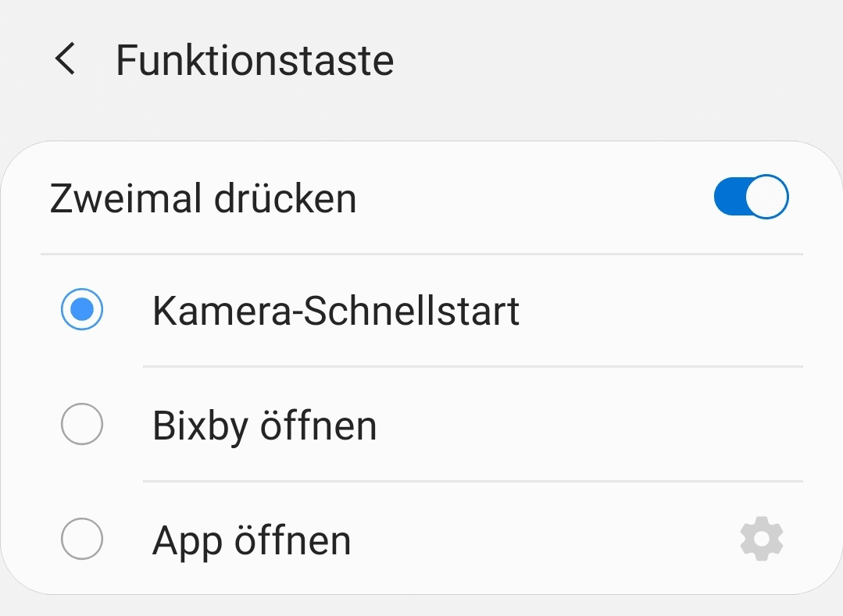Pick the empty circle beside Bixby
Image resolution: width=843 pixels, height=616 pixels.
coord(82,425)
